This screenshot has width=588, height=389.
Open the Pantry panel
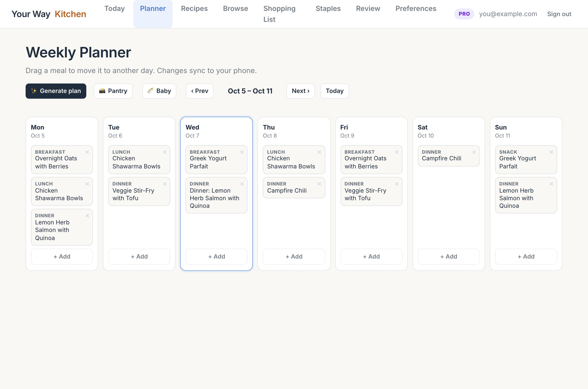pos(113,91)
